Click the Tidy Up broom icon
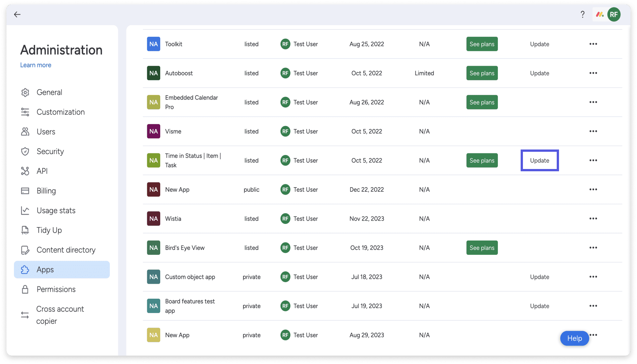The image size is (637, 364). pyautogui.click(x=25, y=230)
